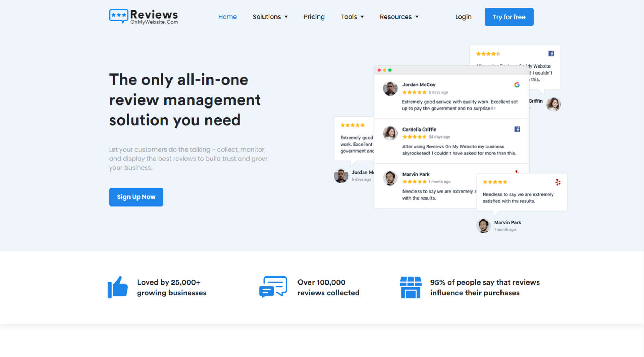Image resolution: width=644 pixels, height=357 pixels.
Task: Open the Home nav link
Action: pos(227,17)
